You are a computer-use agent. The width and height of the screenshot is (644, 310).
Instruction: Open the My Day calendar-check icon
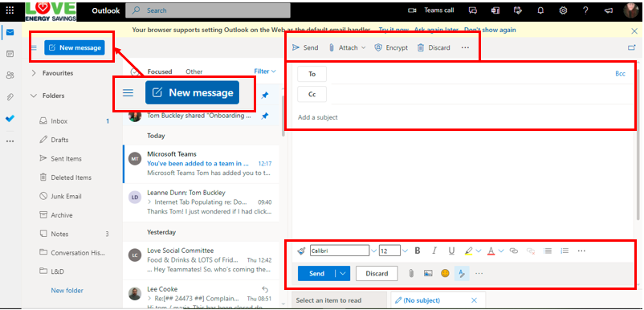click(518, 10)
